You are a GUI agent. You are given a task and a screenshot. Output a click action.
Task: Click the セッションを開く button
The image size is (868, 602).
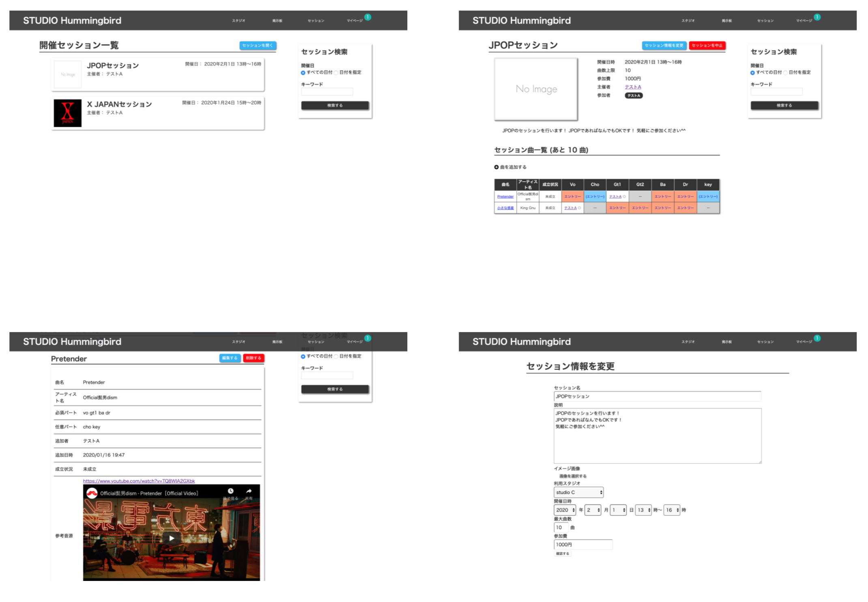(x=257, y=45)
